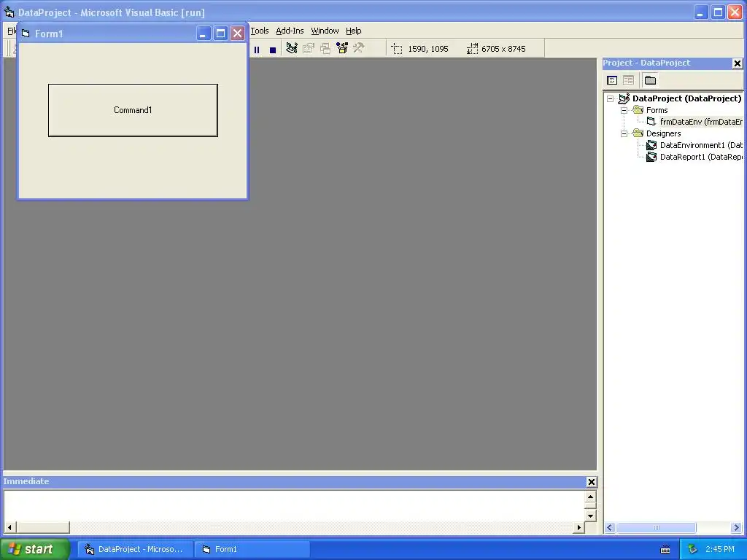Screen dimensions: 747x560
Task: Click View Code in the Project panel
Action: (x=612, y=80)
